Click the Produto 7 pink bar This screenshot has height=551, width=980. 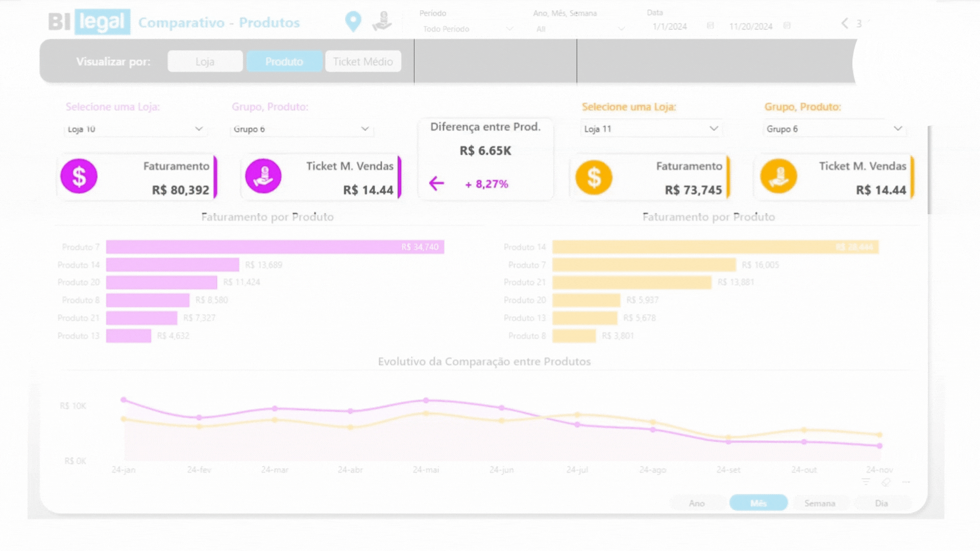(275, 247)
